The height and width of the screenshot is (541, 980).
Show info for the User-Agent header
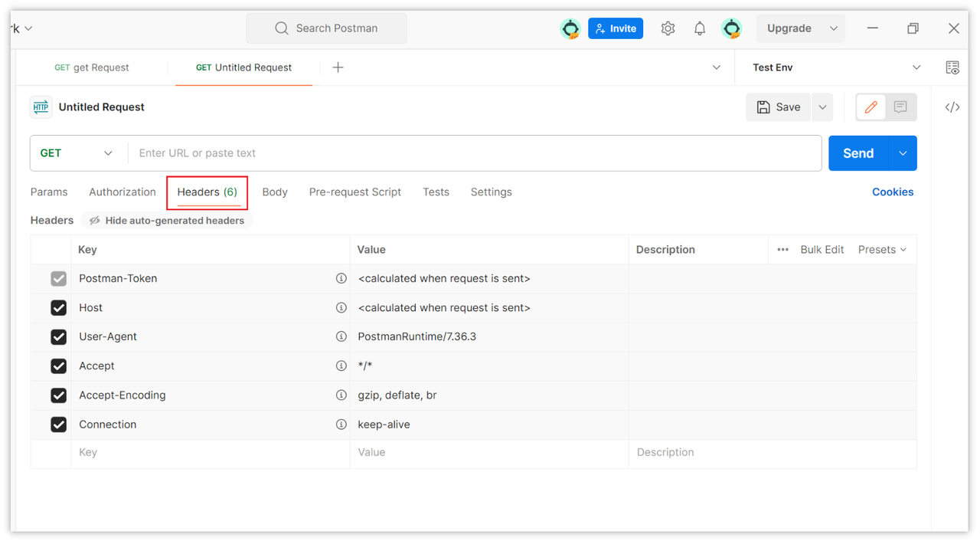[x=341, y=336]
